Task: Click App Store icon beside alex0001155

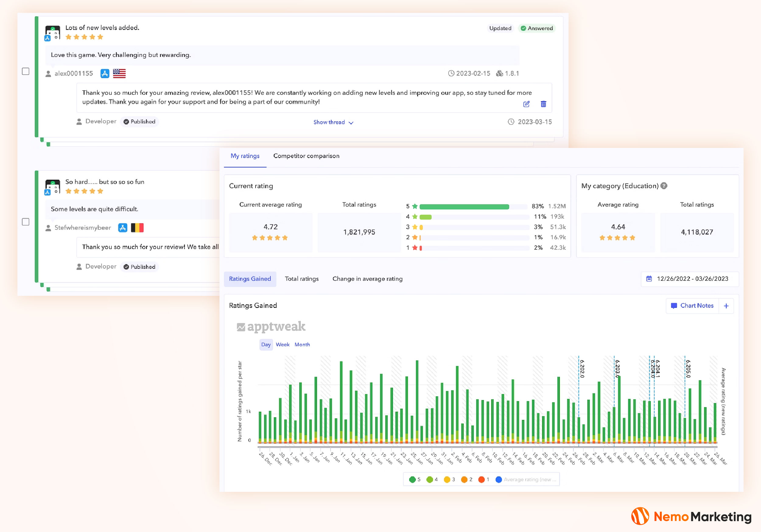Action: (105, 74)
